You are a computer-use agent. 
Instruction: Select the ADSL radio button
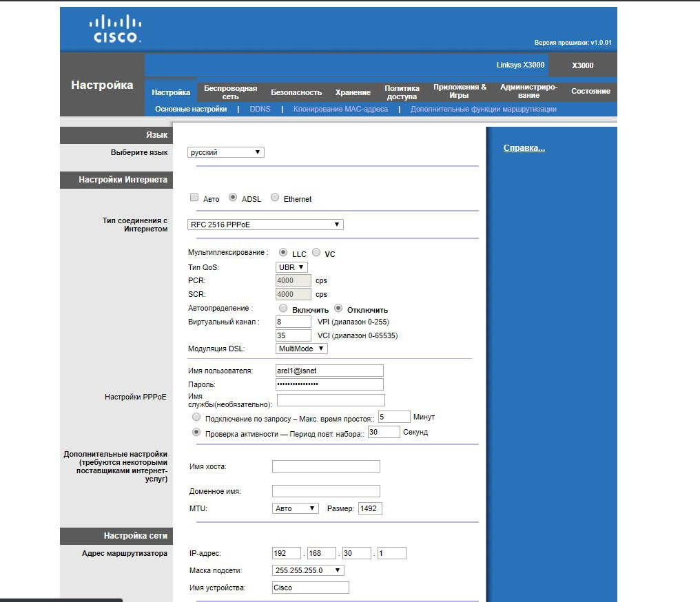(x=233, y=197)
